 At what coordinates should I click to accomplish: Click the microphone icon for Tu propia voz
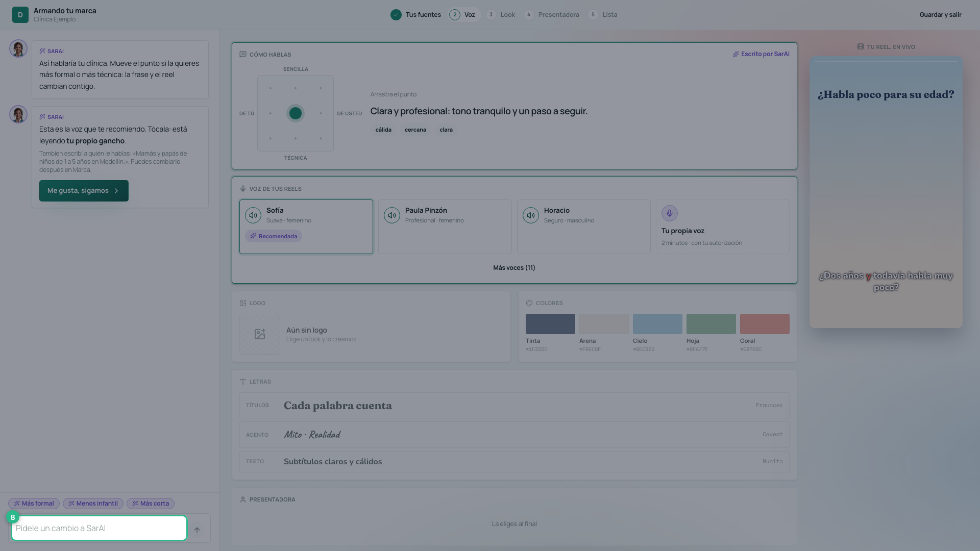[x=670, y=213]
